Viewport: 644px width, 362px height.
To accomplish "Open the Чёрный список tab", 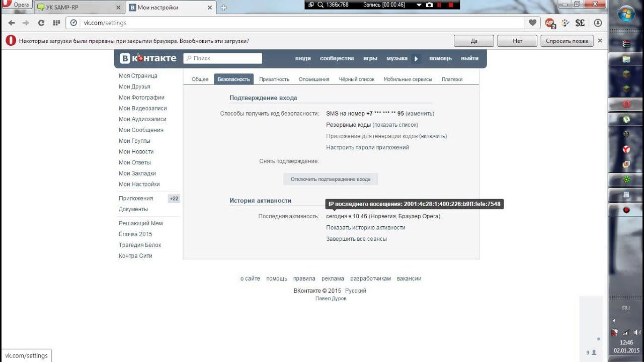I will [x=357, y=79].
